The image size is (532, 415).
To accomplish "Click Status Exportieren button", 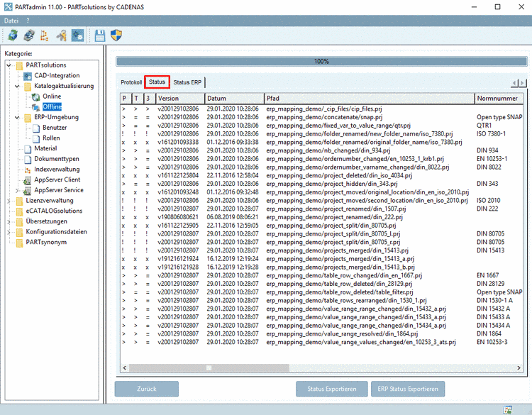I will (x=331, y=389).
